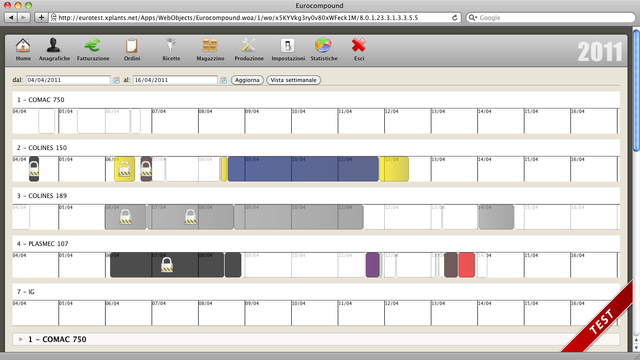The width and height of the screenshot is (640, 360).
Task: Select the large blue block in COLINES 150
Action: [x=303, y=169]
